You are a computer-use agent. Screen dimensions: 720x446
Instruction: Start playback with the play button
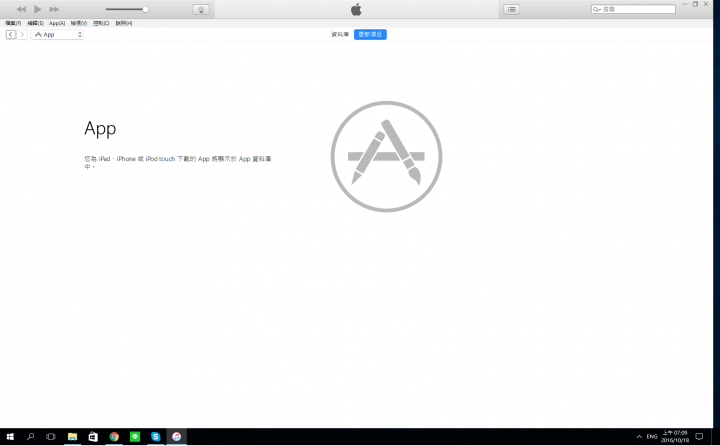(38, 9)
